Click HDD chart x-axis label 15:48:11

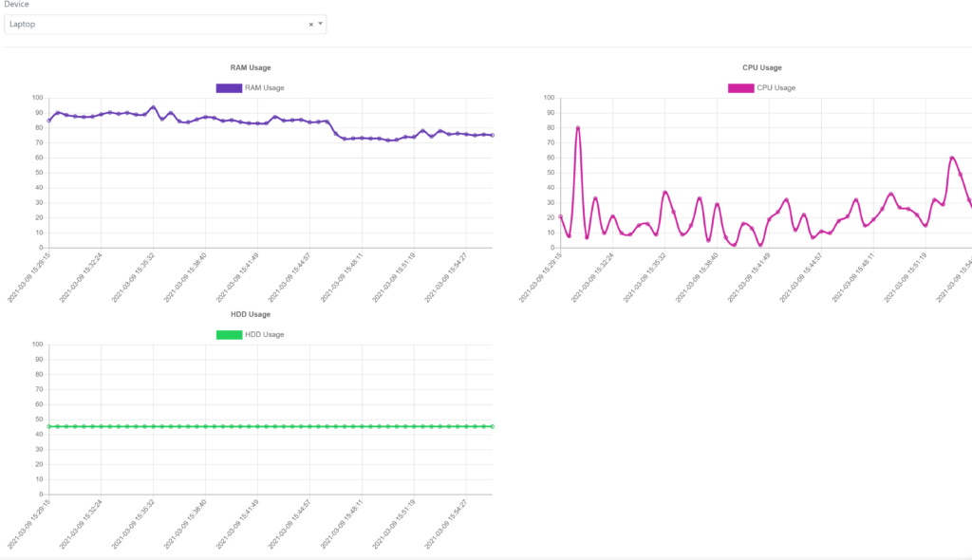342,525
